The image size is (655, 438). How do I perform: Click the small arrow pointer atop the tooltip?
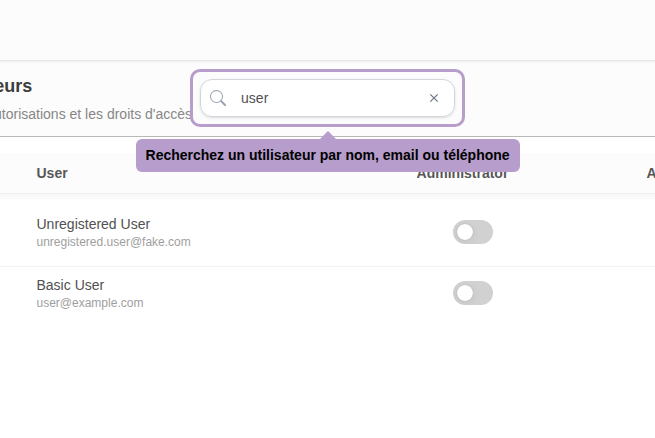click(327, 135)
